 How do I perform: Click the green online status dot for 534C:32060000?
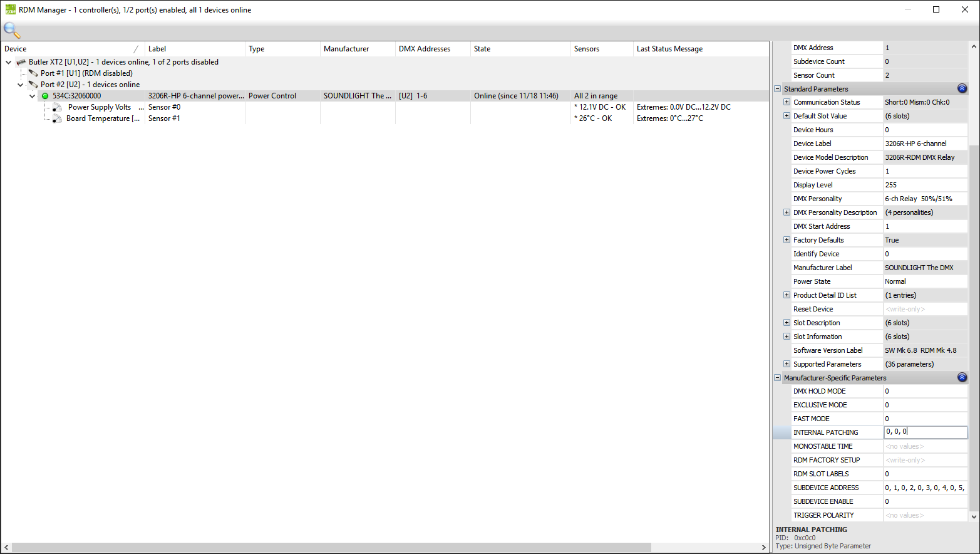coord(45,96)
